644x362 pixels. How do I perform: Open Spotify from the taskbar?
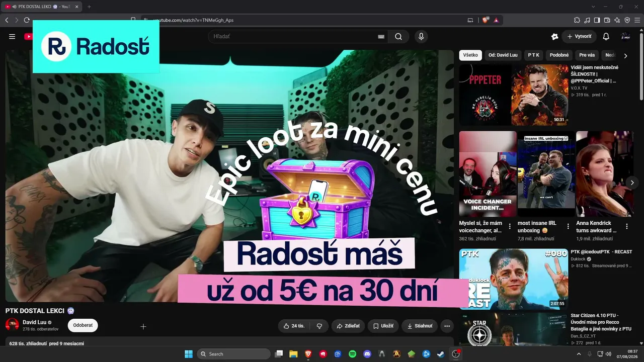click(x=352, y=354)
